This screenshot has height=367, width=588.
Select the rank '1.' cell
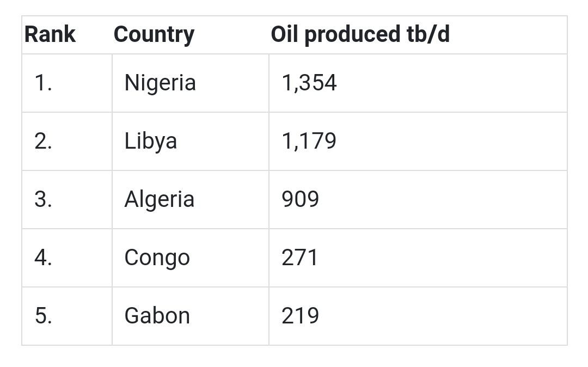click(x=44, y=83)
